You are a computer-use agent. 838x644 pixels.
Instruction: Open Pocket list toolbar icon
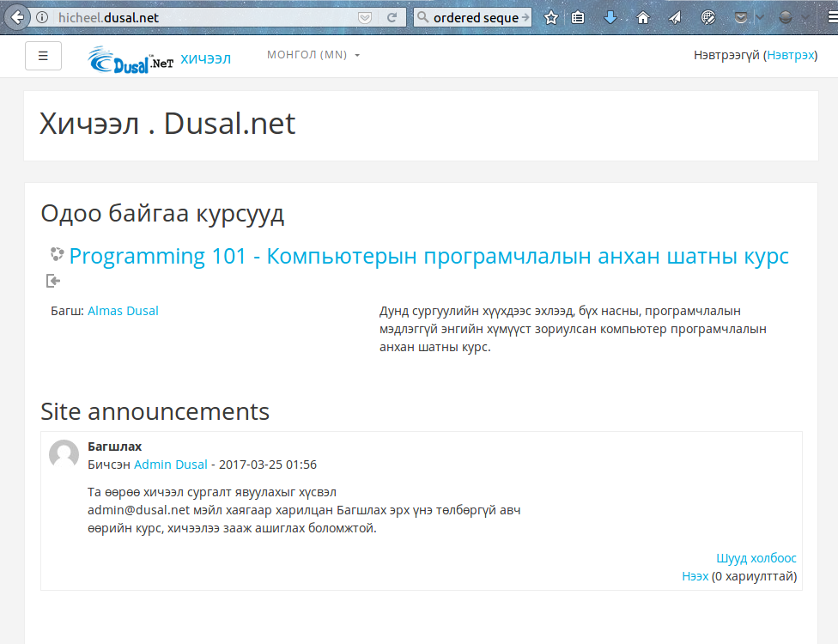click(x=741, y=18)
